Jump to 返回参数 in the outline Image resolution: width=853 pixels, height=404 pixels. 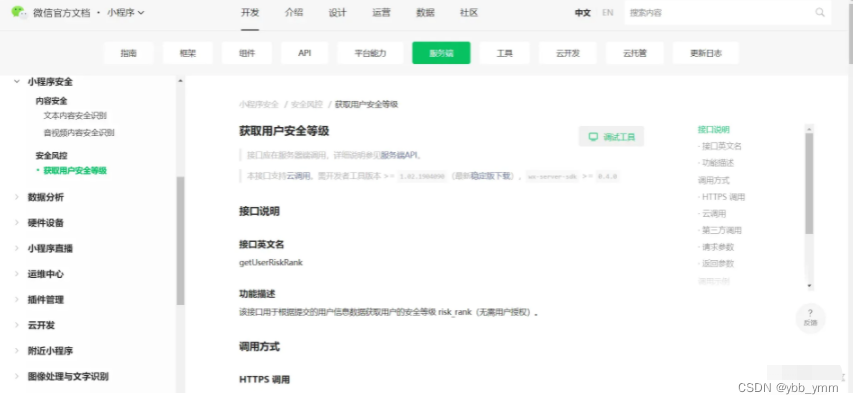coord(718,264)
